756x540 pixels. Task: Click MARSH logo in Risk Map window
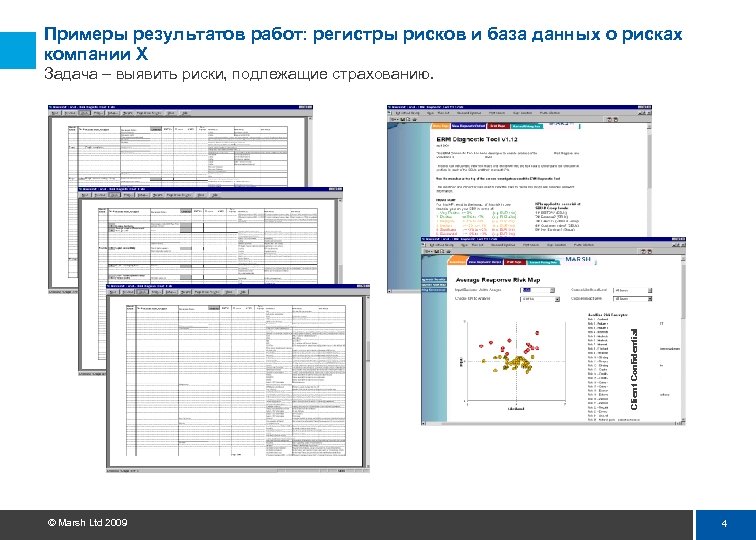pos(578,259)
